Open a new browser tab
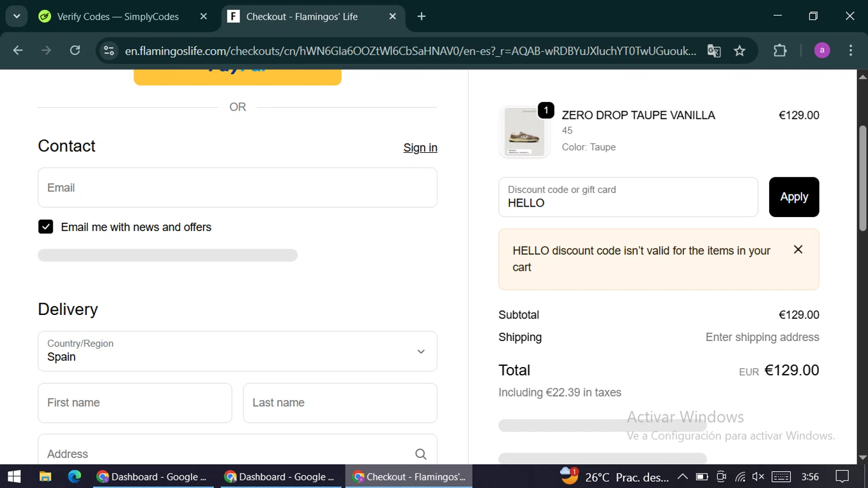The width and height of the screenshot is (868, 488). [x=422, y=17]
